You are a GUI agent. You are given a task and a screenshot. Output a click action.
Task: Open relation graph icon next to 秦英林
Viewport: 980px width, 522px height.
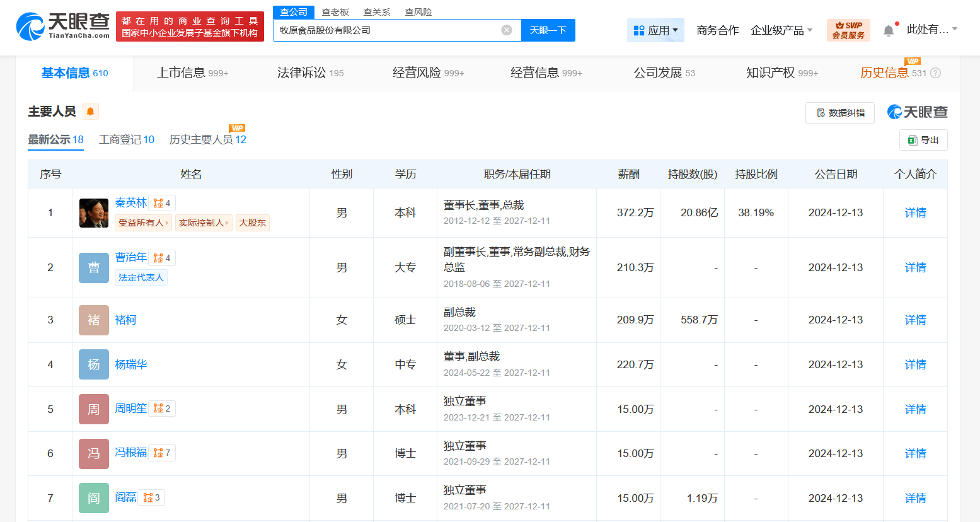(162, 203)
